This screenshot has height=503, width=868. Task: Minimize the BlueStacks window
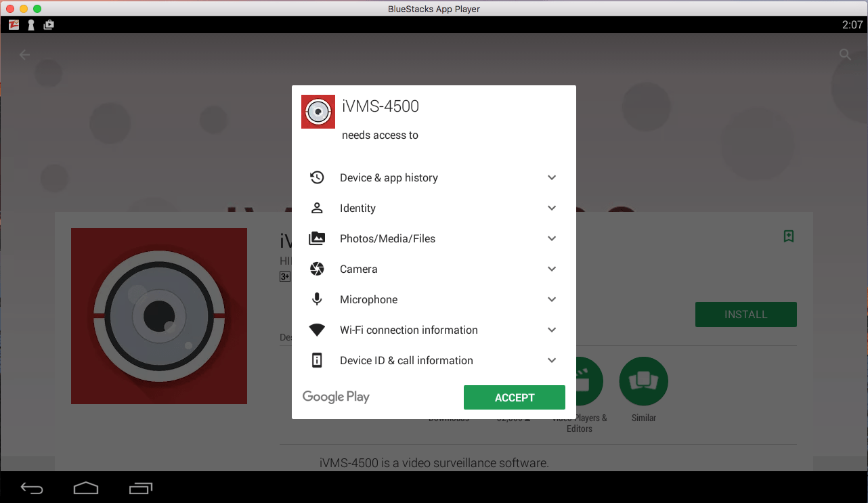pyautogui.click(x=24, y=9)
